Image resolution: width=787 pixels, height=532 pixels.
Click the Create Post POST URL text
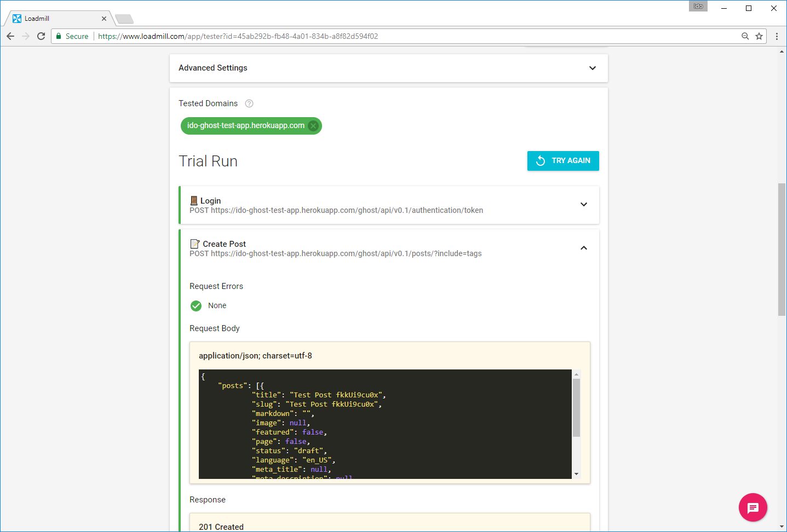point(336,253)
